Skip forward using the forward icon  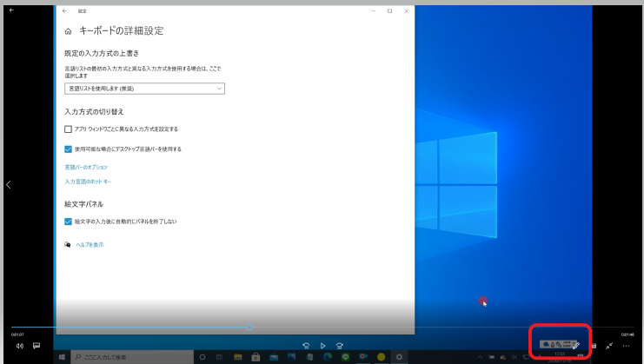(339, 346)
